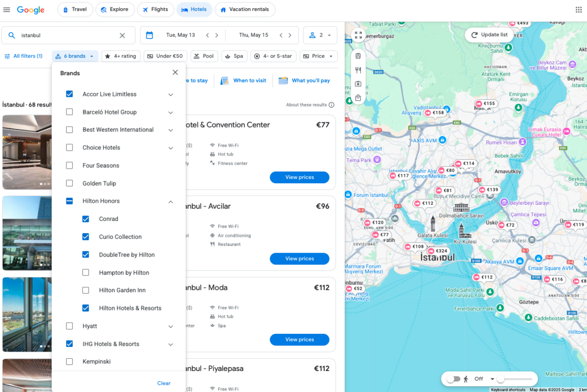Click the €158 hotel map pin
The height and width of the screenshot is (392, 587).
pyautogui.click(x=434, y=113)
